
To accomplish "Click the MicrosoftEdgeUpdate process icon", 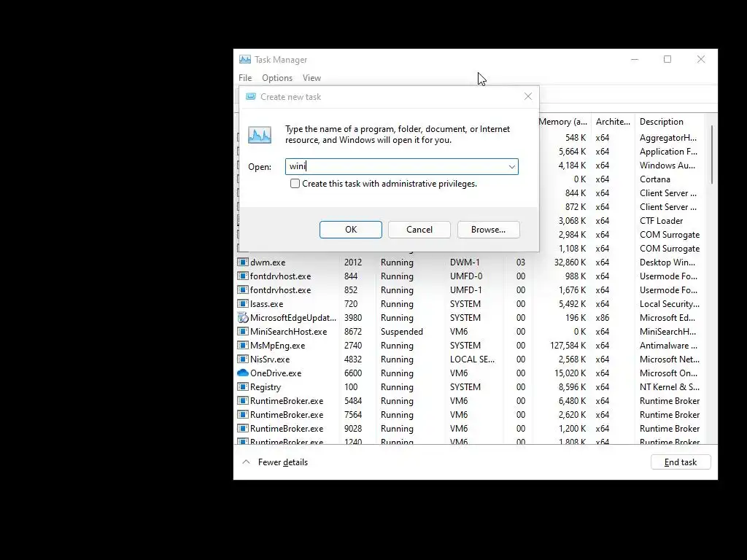I will point(243,318).
